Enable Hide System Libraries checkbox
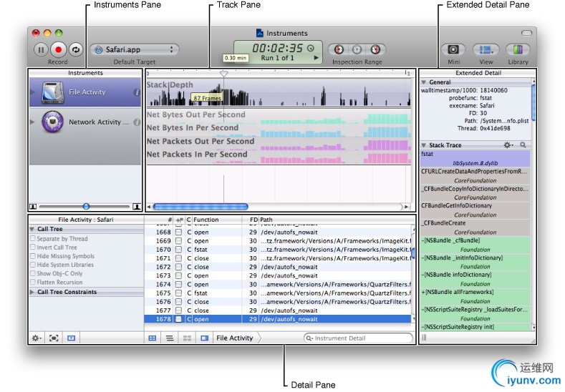The width and height of the screenshot is (565, 392). (x=33, y=265)
